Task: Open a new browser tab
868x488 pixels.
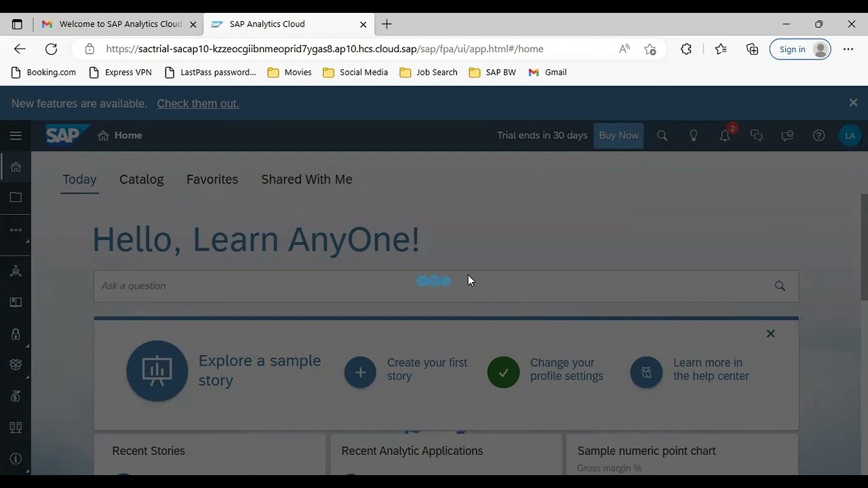Action: [x=387, y=24]
